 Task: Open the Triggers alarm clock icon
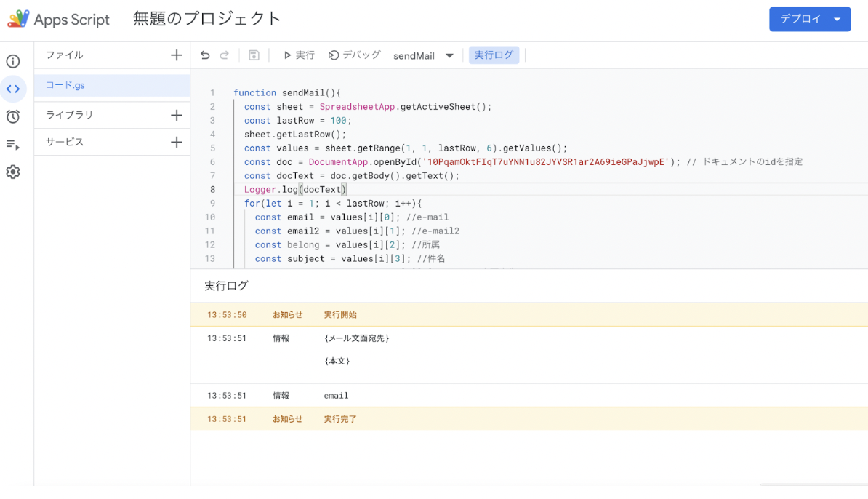tap(13, 116)
